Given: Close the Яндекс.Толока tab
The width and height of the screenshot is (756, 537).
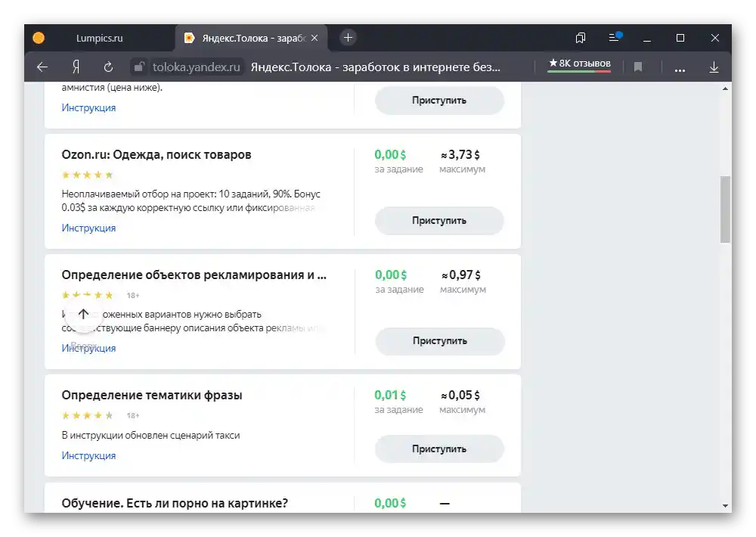Looking at the screenshot, I should 314,38.
